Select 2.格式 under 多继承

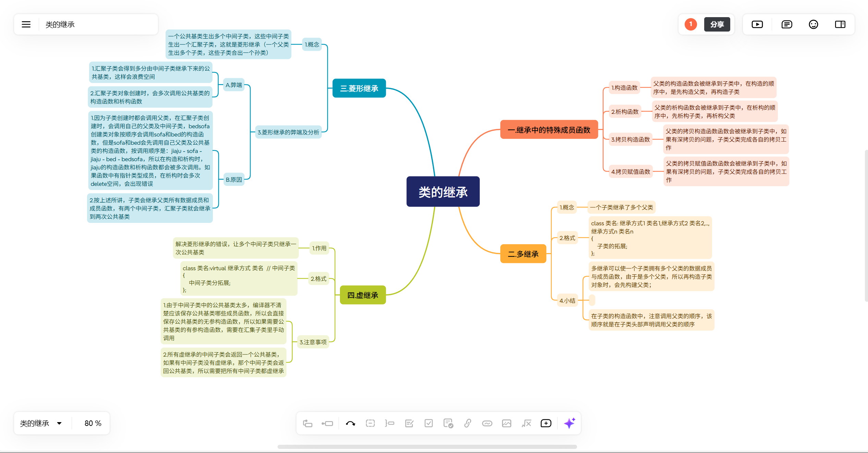(567, 238)
